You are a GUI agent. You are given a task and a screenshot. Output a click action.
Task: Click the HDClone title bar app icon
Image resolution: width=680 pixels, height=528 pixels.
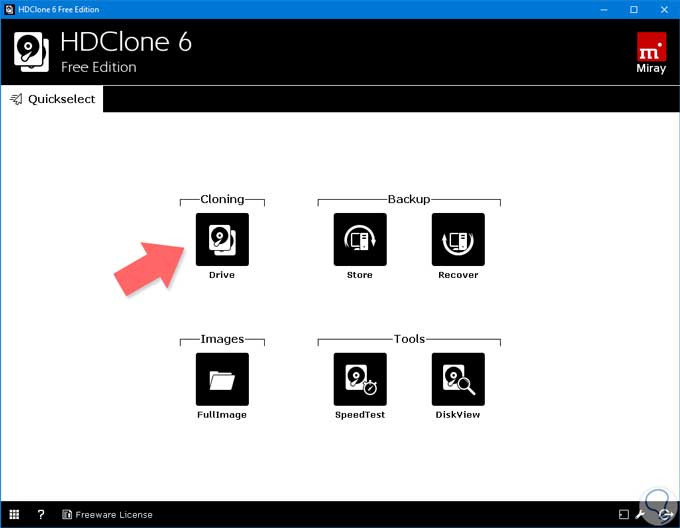pos(10,10)
